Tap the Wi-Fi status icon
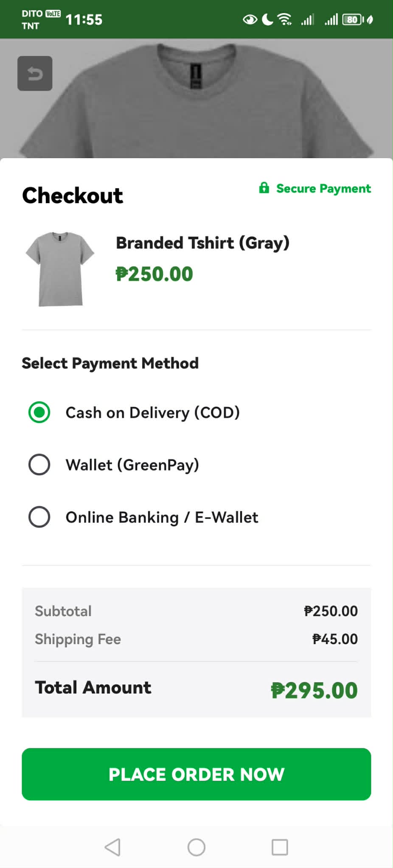 click(x=284, y=20)
